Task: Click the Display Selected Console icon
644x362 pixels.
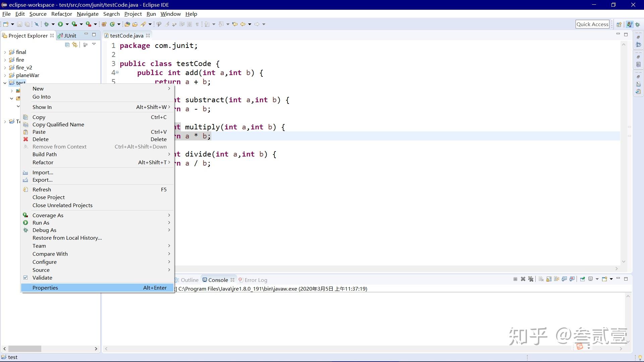Action: (x=591, y=279)
